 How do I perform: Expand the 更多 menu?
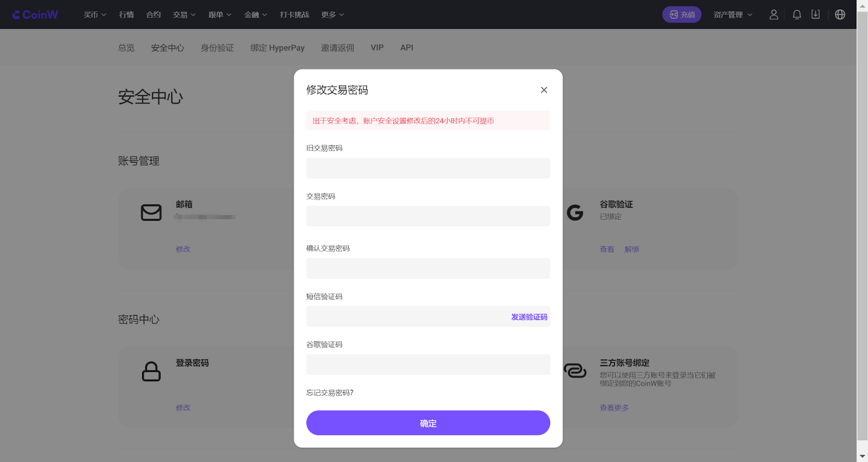(332, 15)
